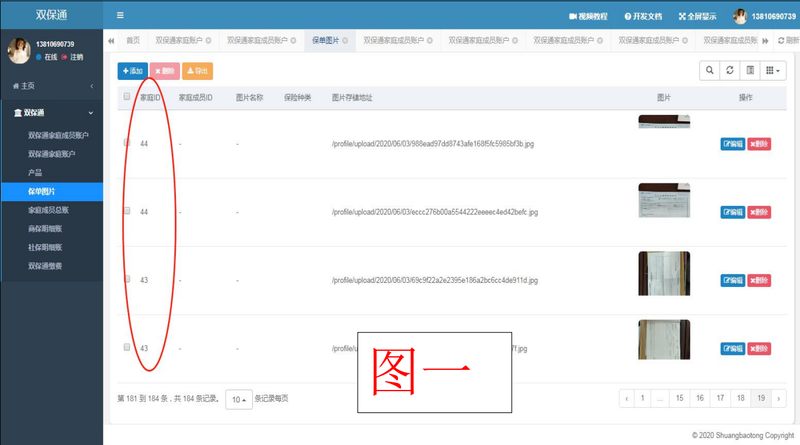Screen dimensions: 800x445
Task: Click the orange 导出 export button
Action: tap(197, 71)
